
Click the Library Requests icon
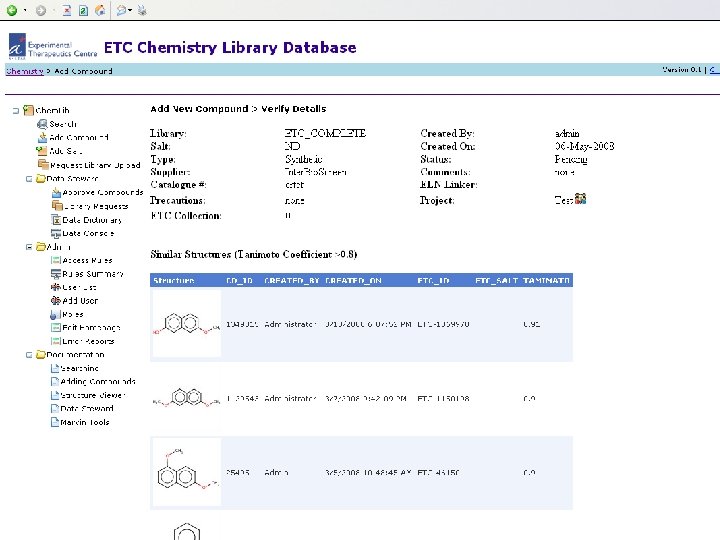point(57,206)
